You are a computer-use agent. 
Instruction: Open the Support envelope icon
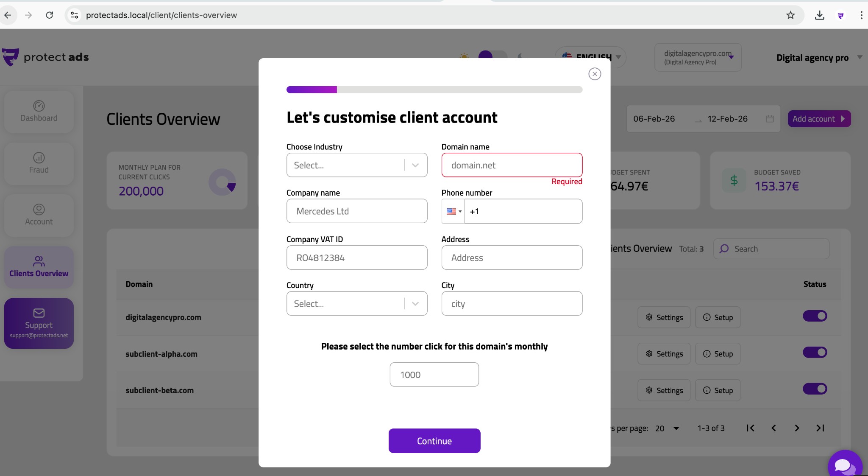(39, 313)
